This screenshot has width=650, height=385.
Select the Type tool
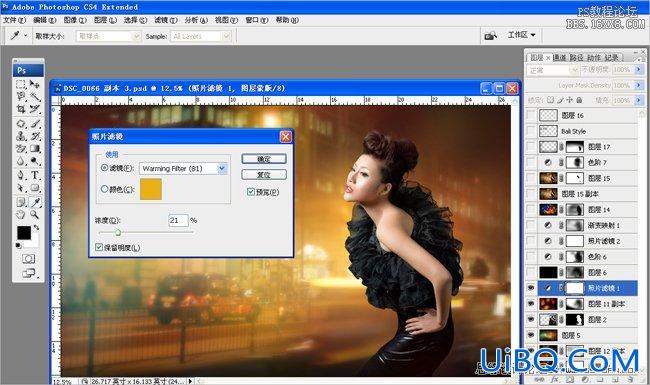(x=35, y=175)
